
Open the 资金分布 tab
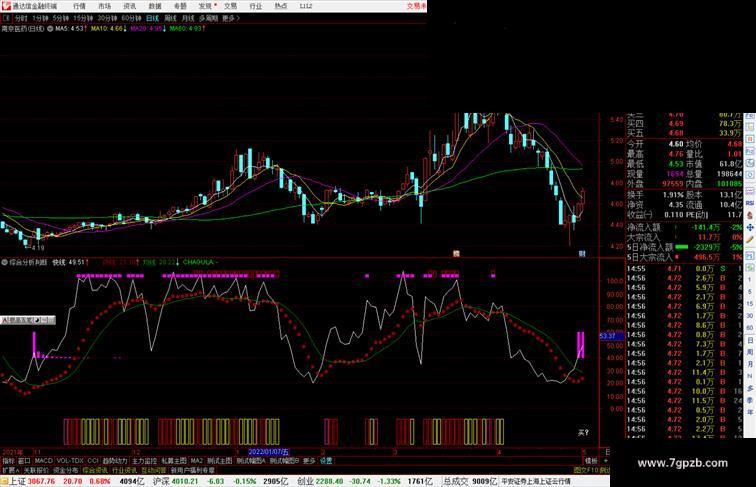(x=65, y=470)
